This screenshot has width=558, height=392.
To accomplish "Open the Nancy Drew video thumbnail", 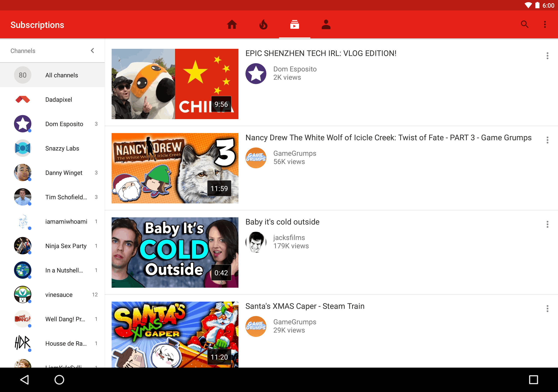I will click(x=175, y=168).
